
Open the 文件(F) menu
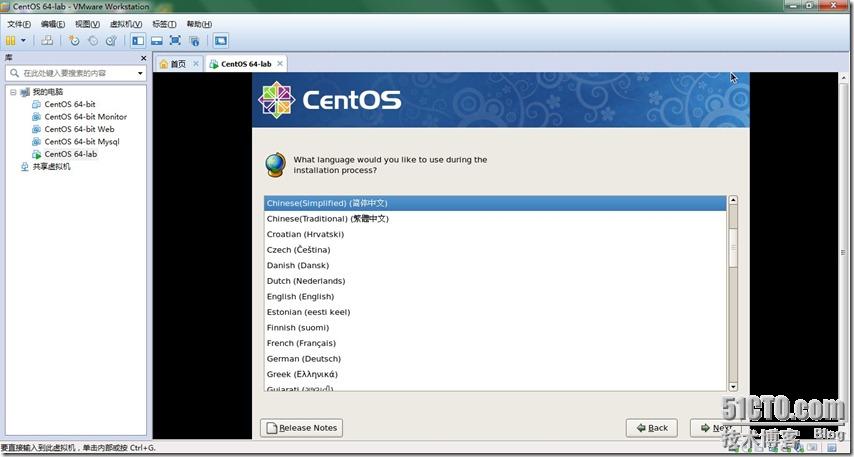(19, 24)
